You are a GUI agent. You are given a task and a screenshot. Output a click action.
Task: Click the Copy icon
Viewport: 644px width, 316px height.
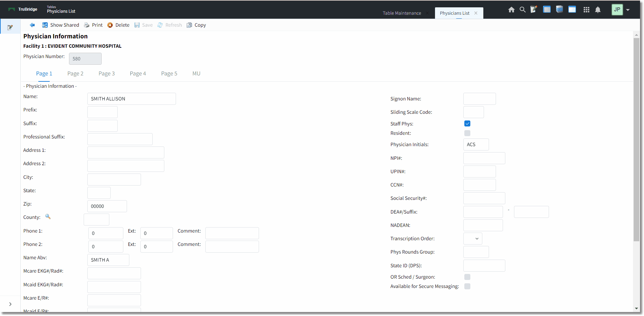[x=189, y=25]
